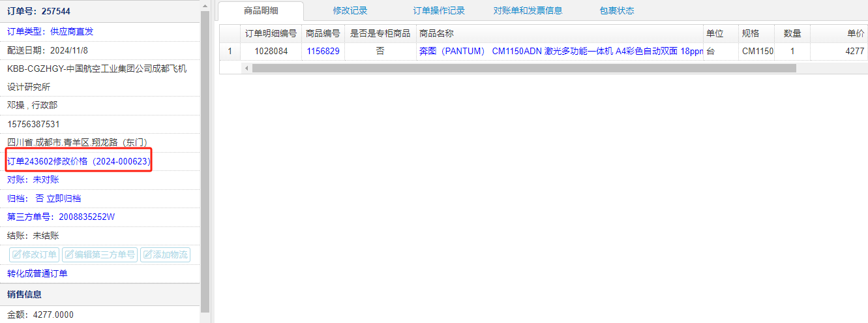Click the 配送日期: 2024/11/8 row
The image size is (868, 323).
click(x=100, y=50)
